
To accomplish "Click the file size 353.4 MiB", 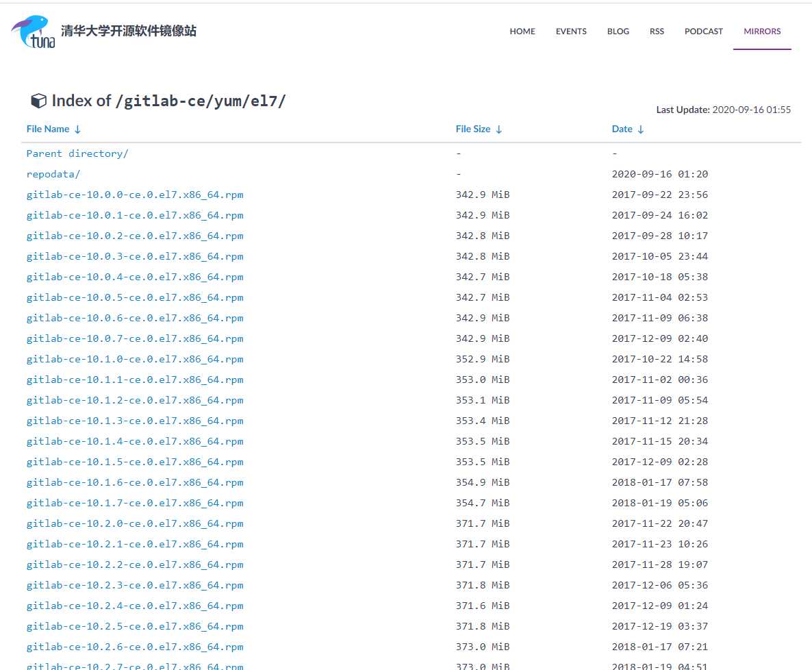I will coord(483,421).
